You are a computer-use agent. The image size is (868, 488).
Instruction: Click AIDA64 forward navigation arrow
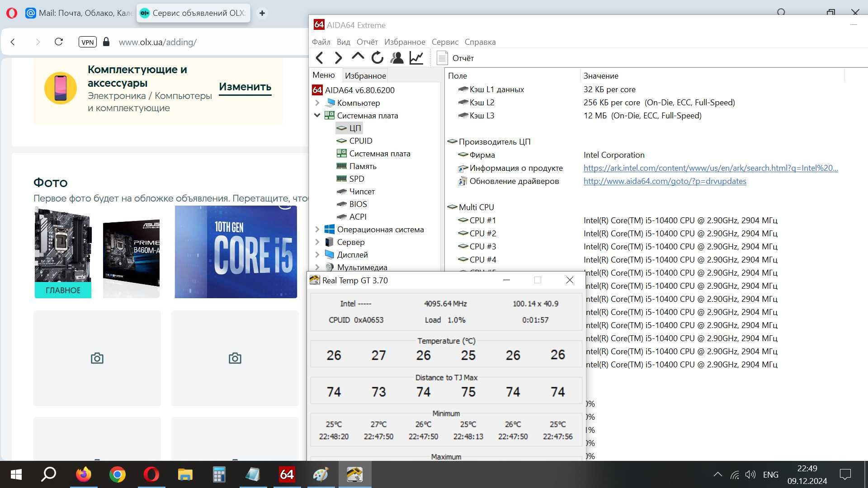(339, 58)
